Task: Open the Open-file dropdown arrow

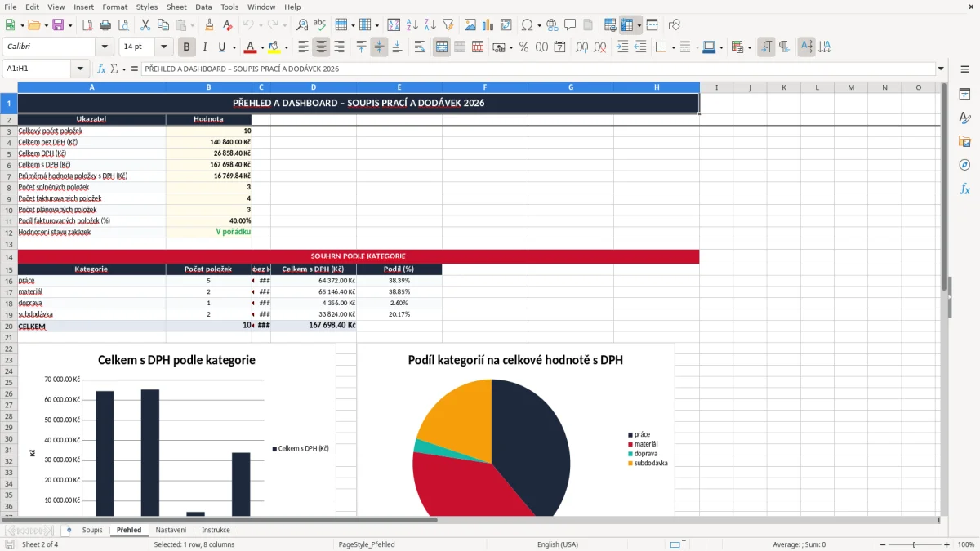Action: coord(45,25)
